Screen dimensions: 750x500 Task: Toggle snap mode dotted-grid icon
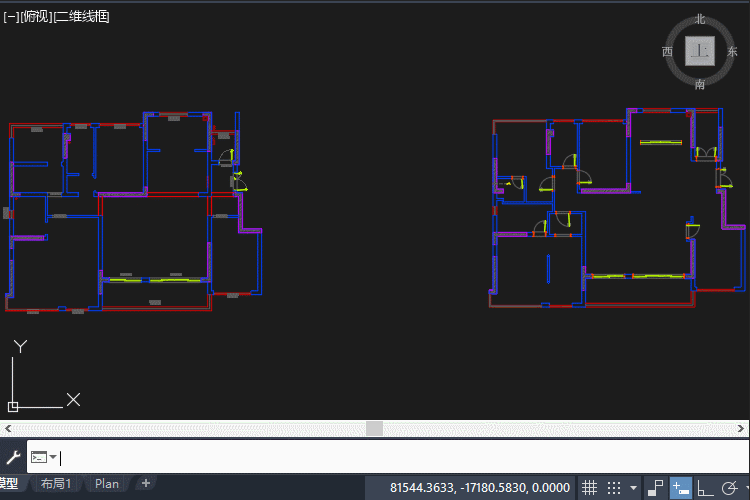coord(614,488)
